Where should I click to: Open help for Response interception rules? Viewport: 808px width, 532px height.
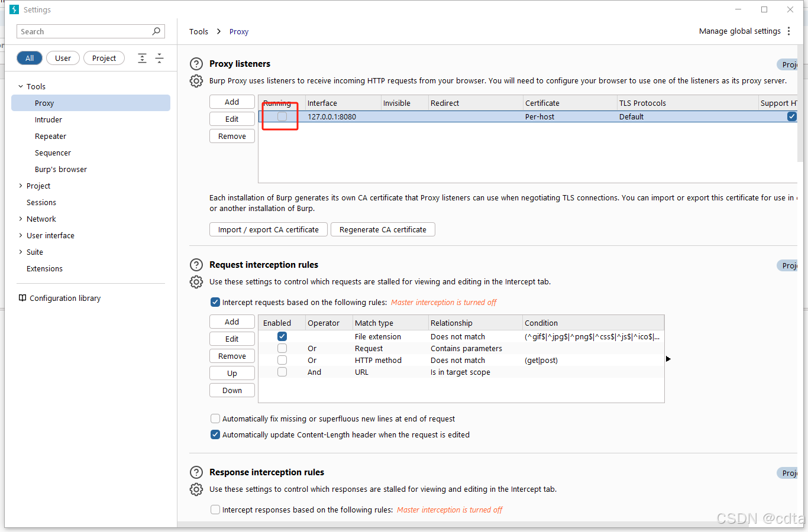(x=196, y=472)
